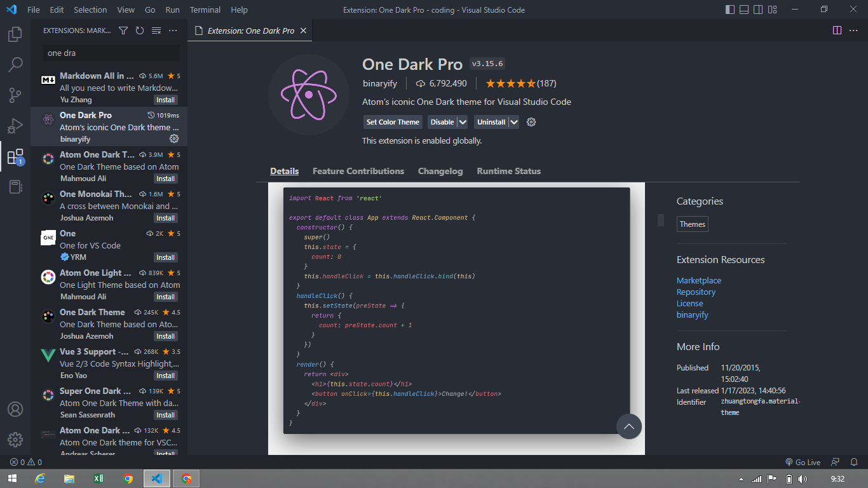Viewport: 868px width, 488px height.
Task: Switch to the Feature Contributions tab
Action: [358, 171]
